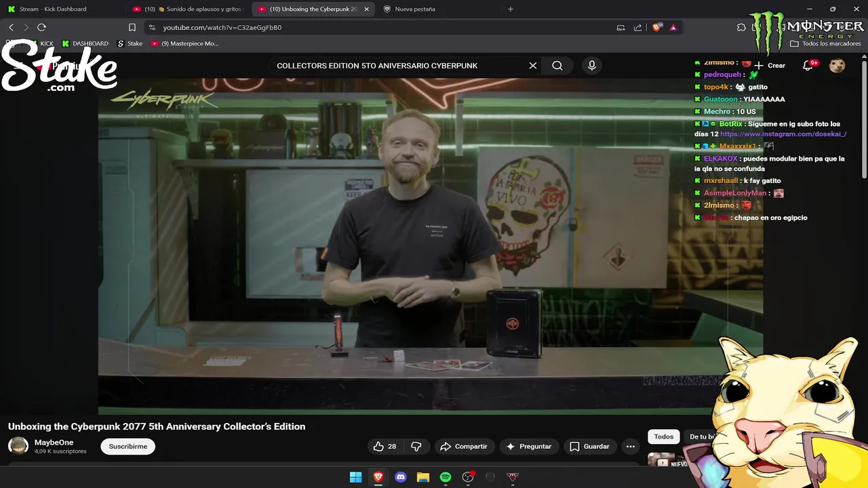Screen dimensions: 868x488
Task: Click chat username pedroqueh
Action: coord(722,75)
